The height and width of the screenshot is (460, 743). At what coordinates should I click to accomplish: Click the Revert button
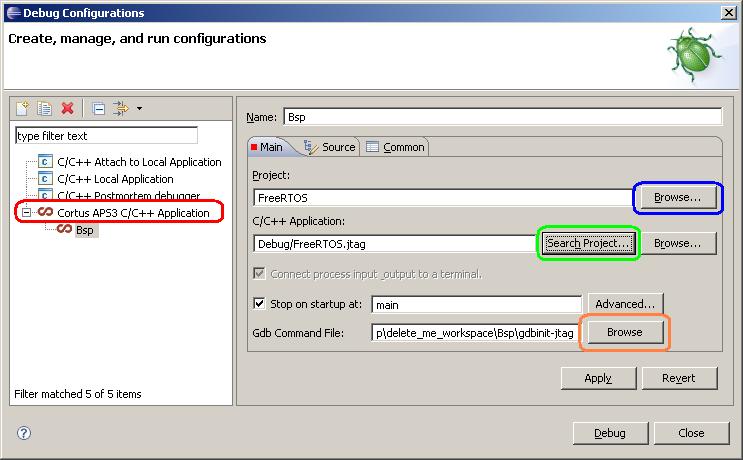pos(679,378)
